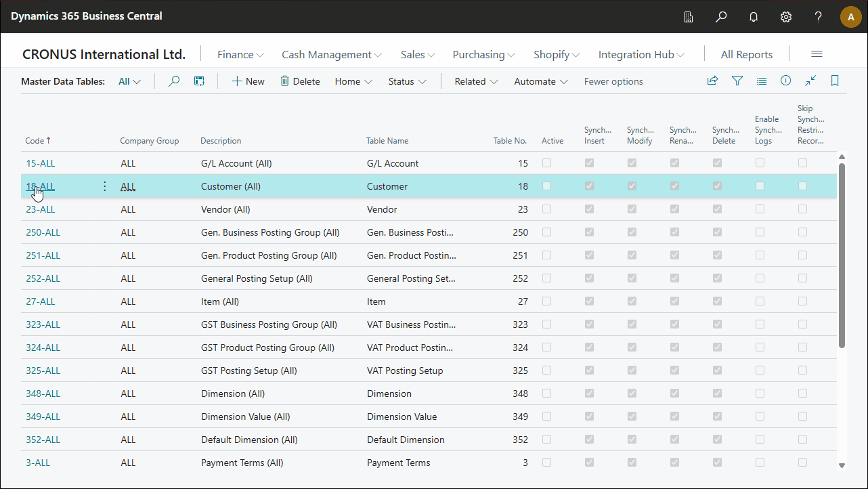Expand the Integration Hub menu

[641, 54]
